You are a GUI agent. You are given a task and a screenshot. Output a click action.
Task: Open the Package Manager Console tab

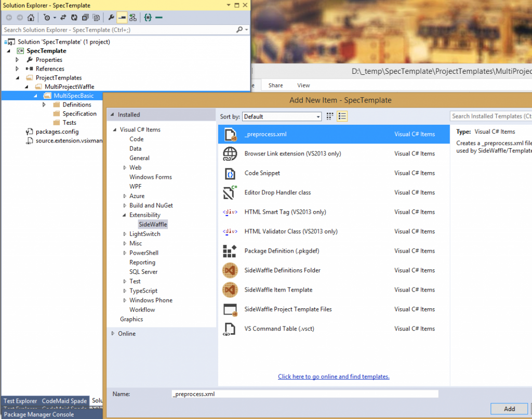click(x=39, y=414)
